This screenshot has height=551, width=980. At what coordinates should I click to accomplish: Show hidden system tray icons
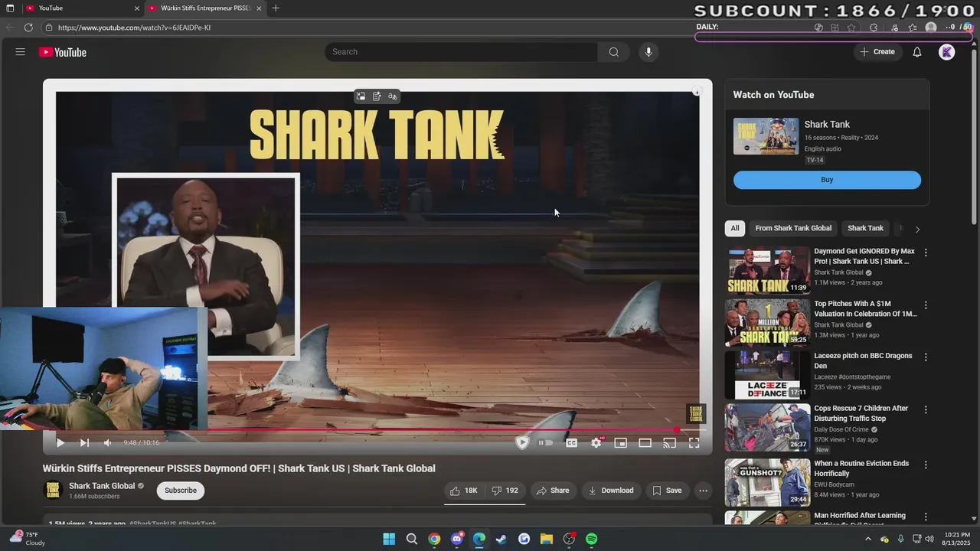coord(867,539)
